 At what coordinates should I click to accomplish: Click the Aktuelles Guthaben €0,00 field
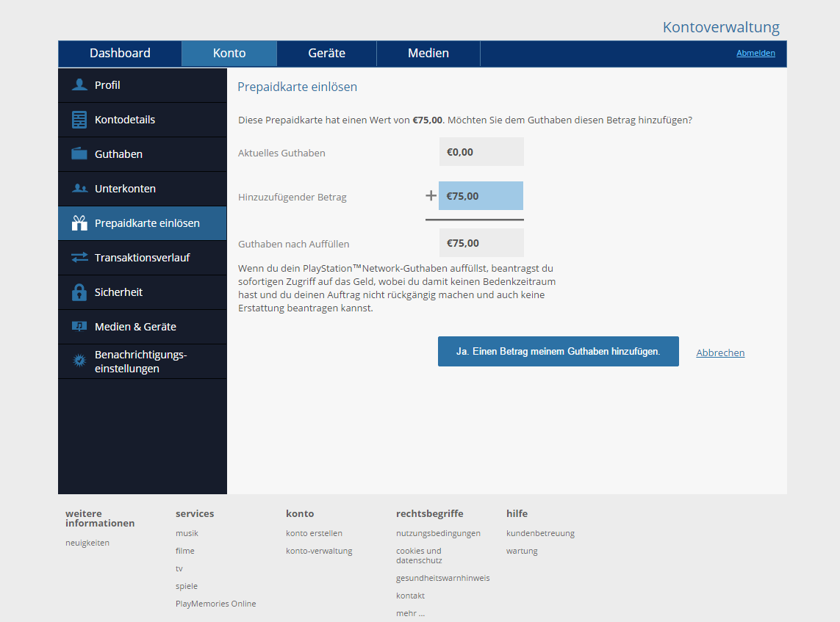coord(481,152)
